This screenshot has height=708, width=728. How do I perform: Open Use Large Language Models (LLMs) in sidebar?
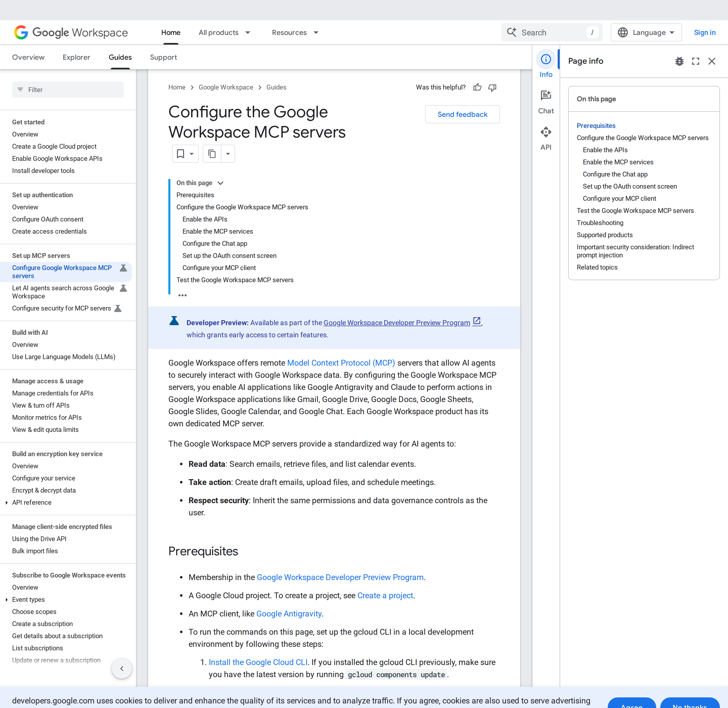point(64,357)
